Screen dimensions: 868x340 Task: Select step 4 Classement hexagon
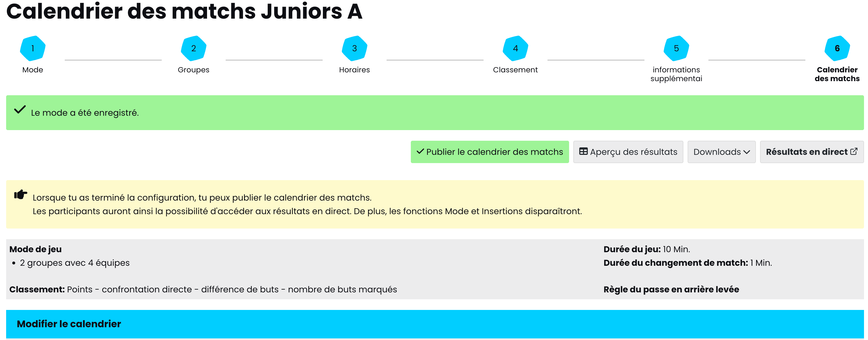[x=515, y=48]
